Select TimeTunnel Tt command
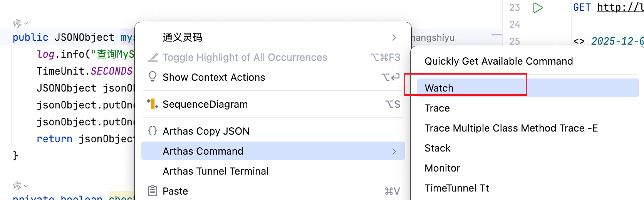644x200 pixels. (x=456, y=188)
